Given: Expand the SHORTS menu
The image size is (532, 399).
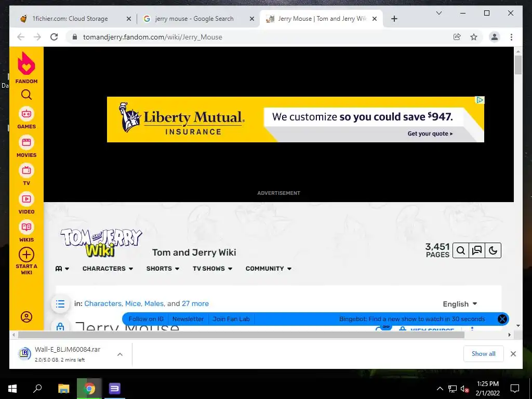Looking at the screenshot, I should [163, 269].
